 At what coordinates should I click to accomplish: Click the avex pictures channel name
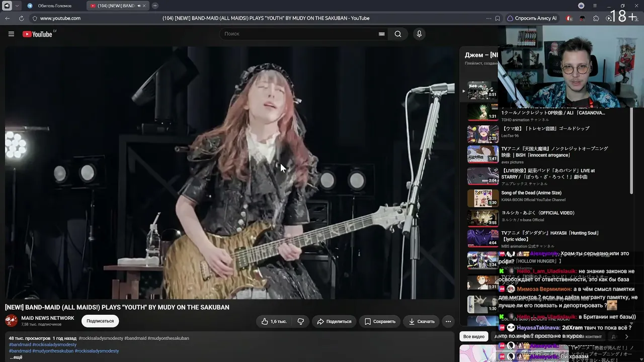point(512,162)
